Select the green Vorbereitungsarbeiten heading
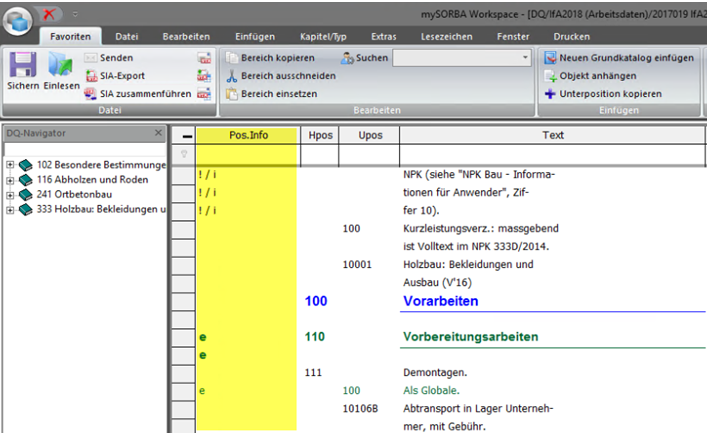The width and height of the screenshot is (707, 435). click(x=471, y=337)
